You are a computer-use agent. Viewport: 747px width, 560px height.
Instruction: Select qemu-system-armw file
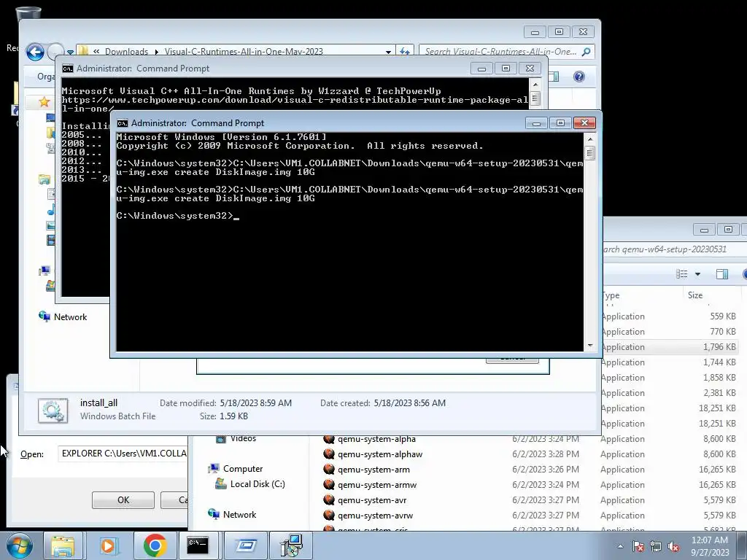point(377,485)
